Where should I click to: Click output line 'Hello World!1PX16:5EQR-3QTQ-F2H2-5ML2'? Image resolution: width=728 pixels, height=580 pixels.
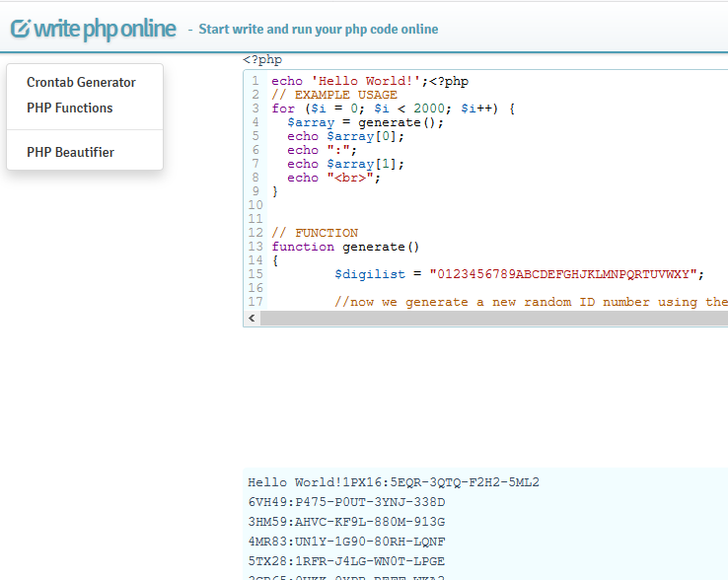coord(394,482)
